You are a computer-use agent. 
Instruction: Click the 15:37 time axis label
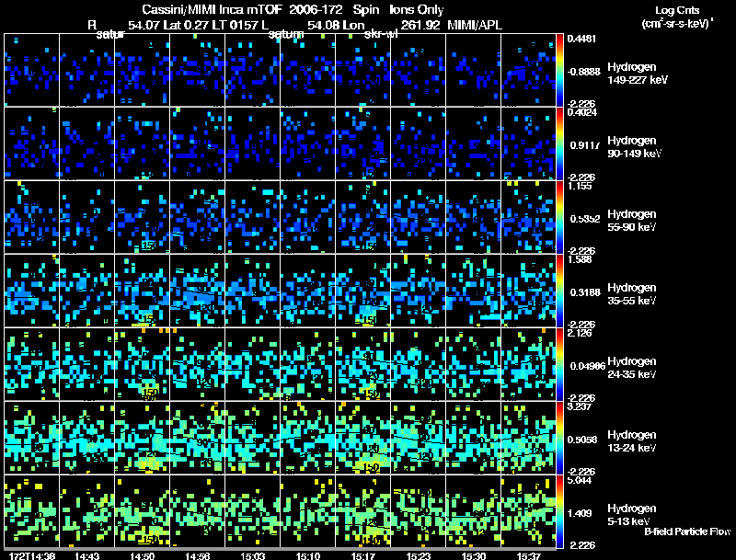click(527, 555)
